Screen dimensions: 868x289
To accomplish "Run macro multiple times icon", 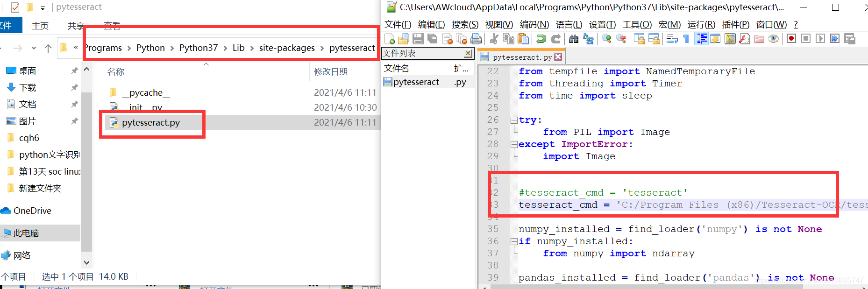I will coord(835,39).
